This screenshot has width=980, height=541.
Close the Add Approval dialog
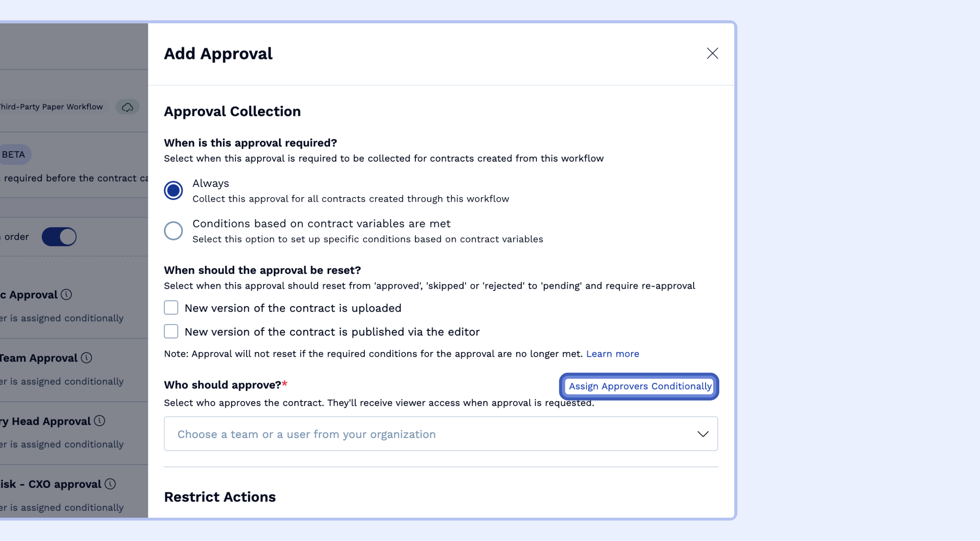click(x=712, y=53)
